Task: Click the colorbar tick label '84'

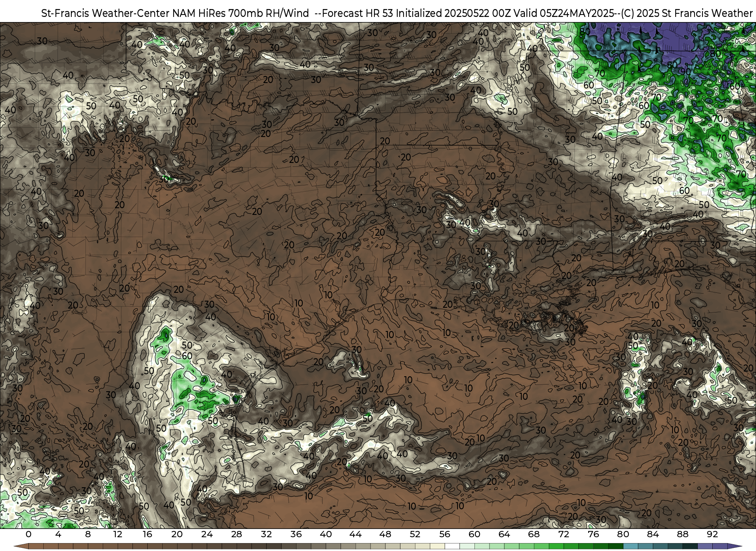Action: pyautogui.click(x=653, y=534)
